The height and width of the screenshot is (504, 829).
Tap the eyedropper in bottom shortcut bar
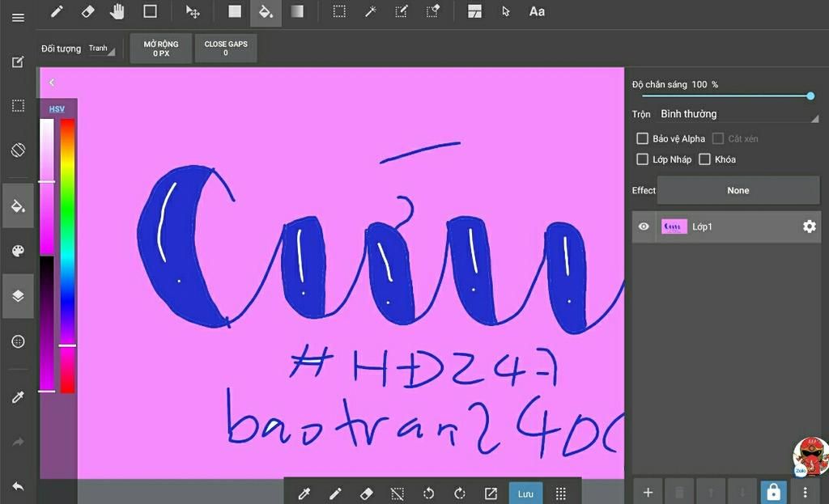point(304,494)
